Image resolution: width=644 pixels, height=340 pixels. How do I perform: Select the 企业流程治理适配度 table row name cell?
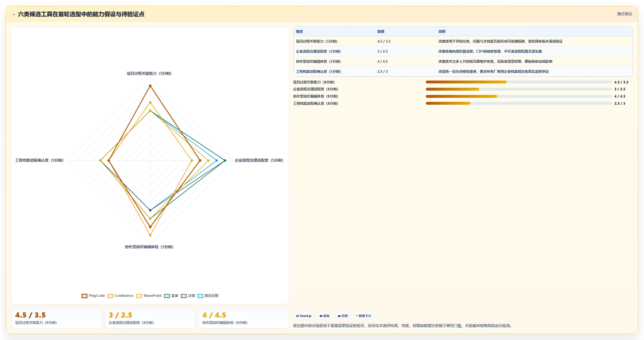[318, 51]
